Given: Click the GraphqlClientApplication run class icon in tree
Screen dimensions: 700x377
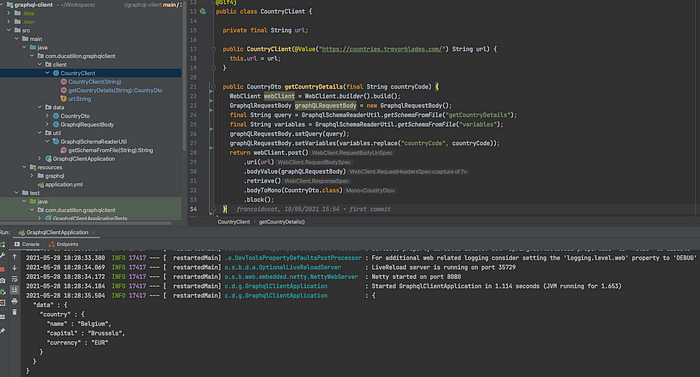Looking at the screenshot, I should [x=48, y=159].
